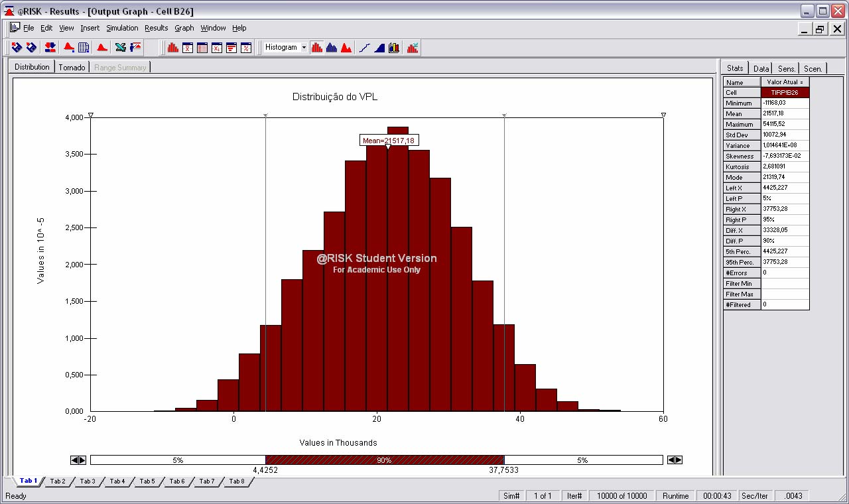This screenshot has width=849, height=504.
Task: Click the Mean=21517,18 label on the chart
Action: pyautogui.click(x=389, y=141)
